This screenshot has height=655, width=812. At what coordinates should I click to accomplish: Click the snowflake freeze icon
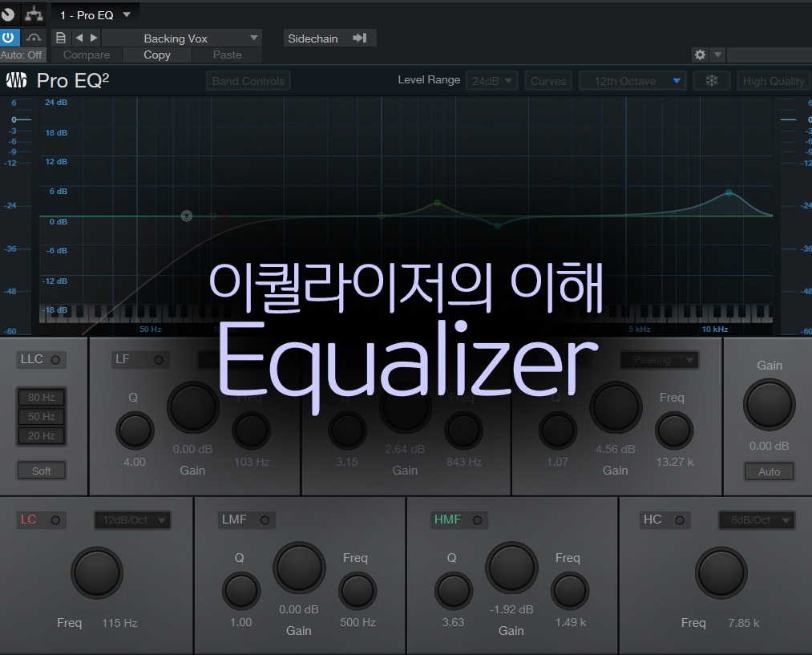[x=712, y=81]
